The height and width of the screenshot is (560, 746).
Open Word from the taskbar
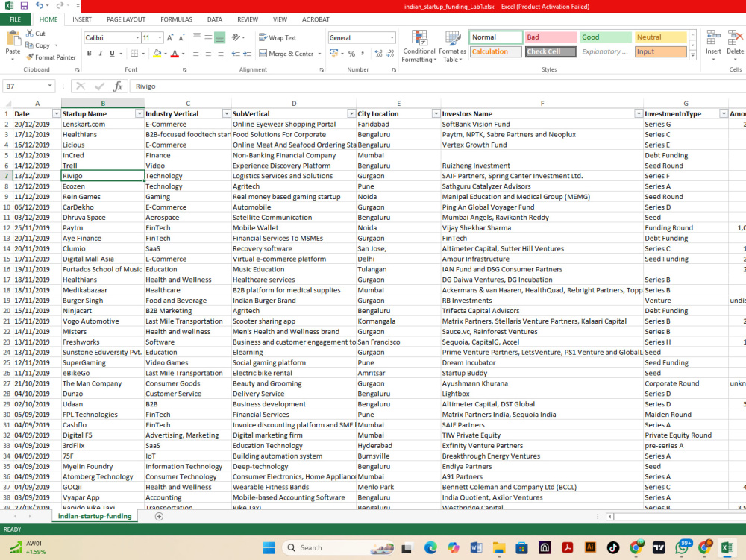click(476, 547)
